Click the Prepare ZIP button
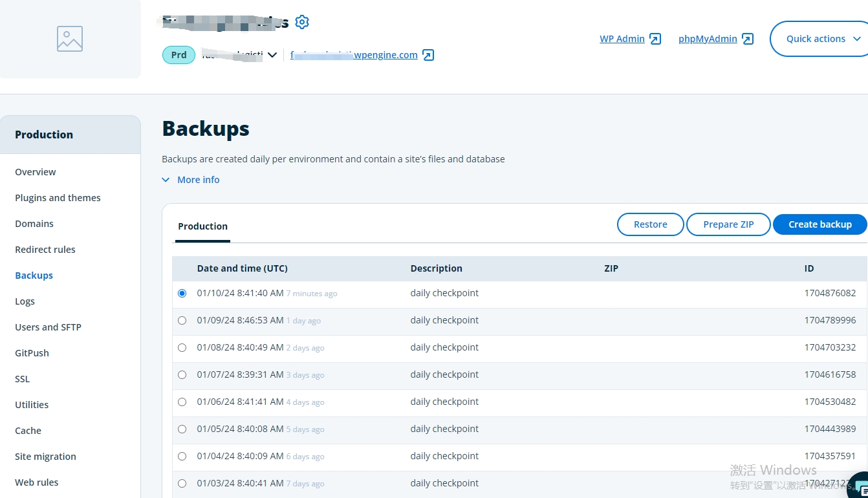Image resolution: width=868 pixels, height=498 pixels. pos(728,224)
